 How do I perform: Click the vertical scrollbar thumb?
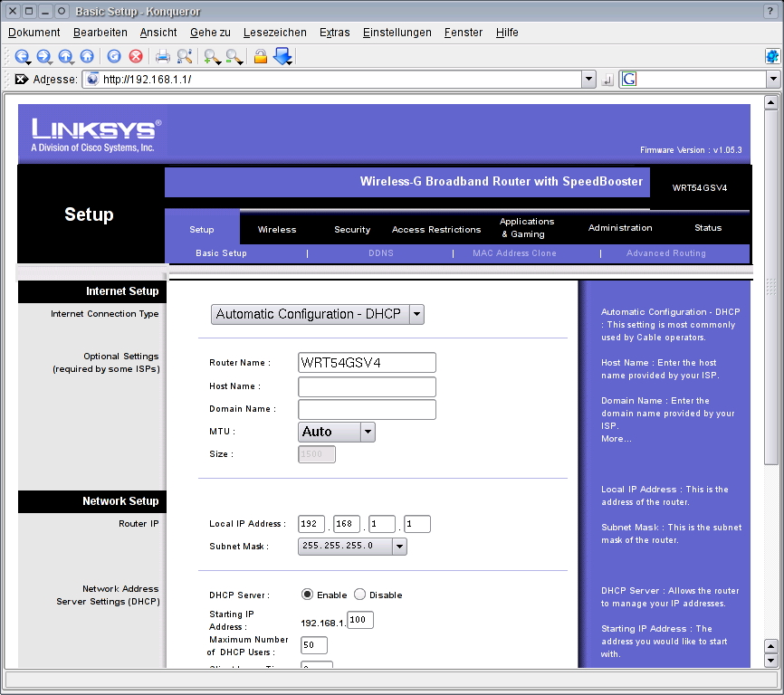pyautogui.click(x=771, y=288)
